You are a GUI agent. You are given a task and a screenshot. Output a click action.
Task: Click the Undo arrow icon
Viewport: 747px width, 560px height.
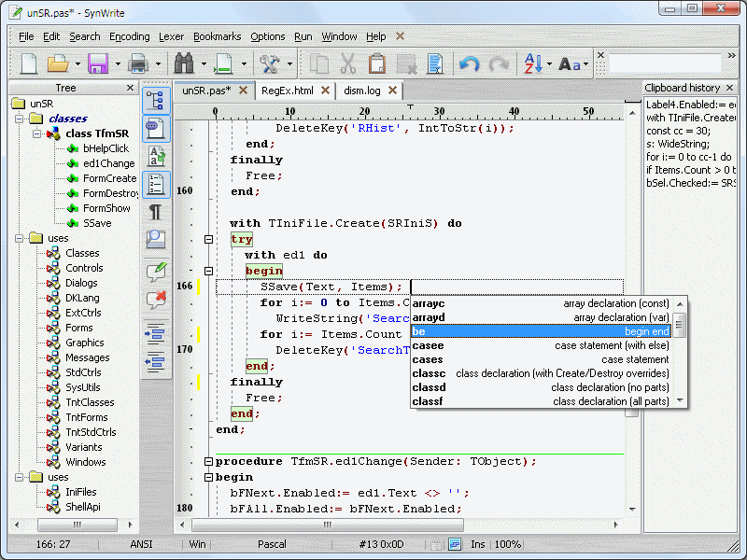pyautogui.click(x=469, y=63)
